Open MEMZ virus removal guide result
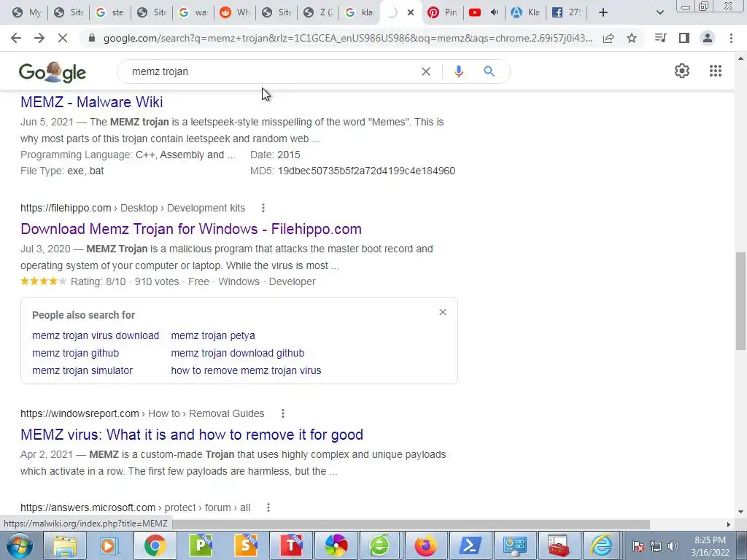 192,435
